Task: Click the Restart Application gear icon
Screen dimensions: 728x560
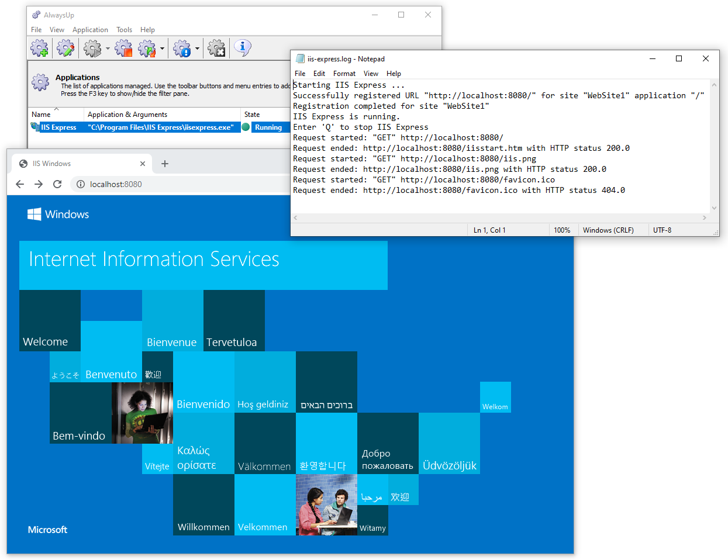Action: click(147, 48)
